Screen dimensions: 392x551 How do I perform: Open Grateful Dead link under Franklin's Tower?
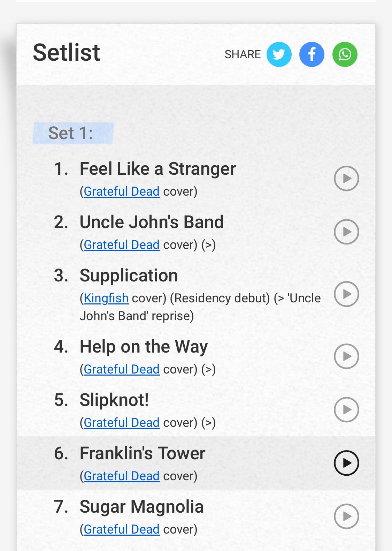coord(122,476)
